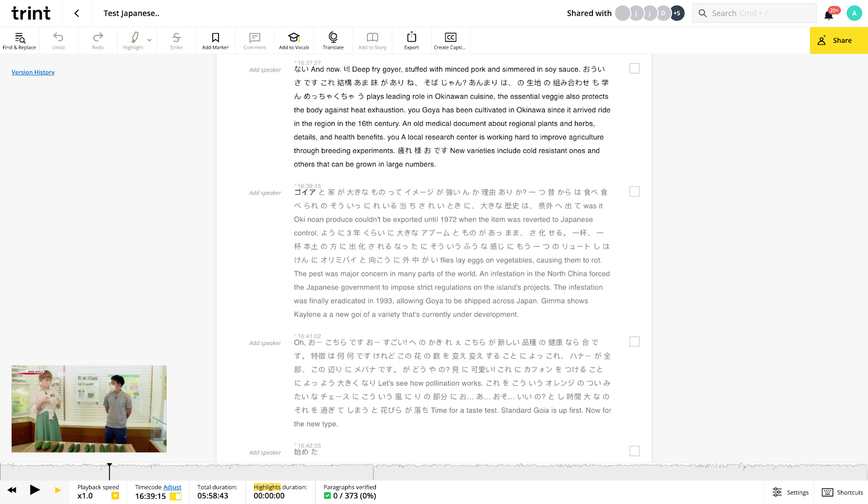This screenshot has width=868, height=504.
Task: Click Add to Story icon
Action: (372, 37)
